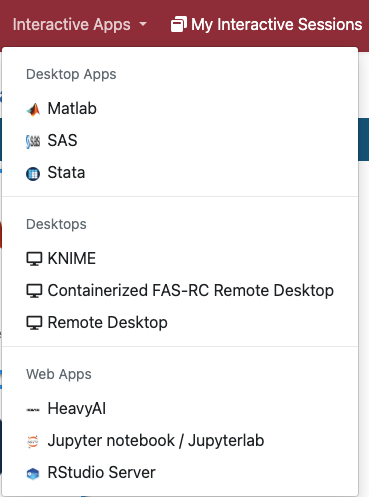Click the stacked windows icon in navbar
This screenshot has height=497, width=369.
pos(179,24)
